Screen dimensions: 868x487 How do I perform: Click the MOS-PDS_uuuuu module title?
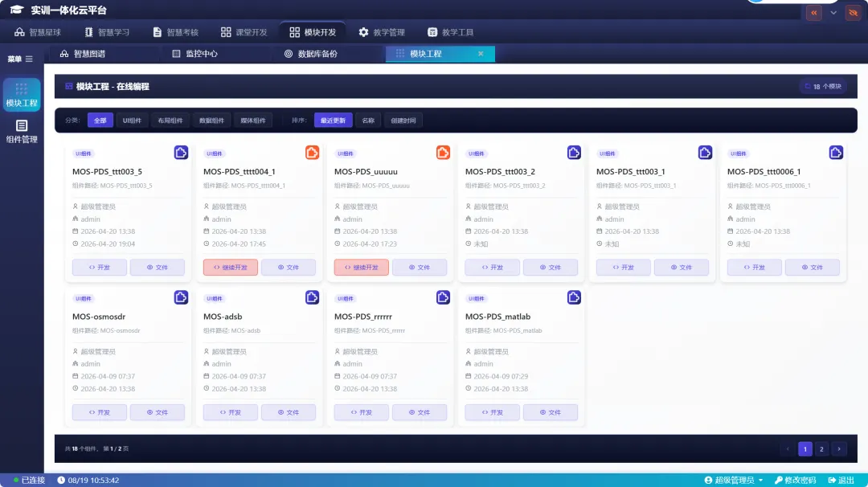coord(366,171)
